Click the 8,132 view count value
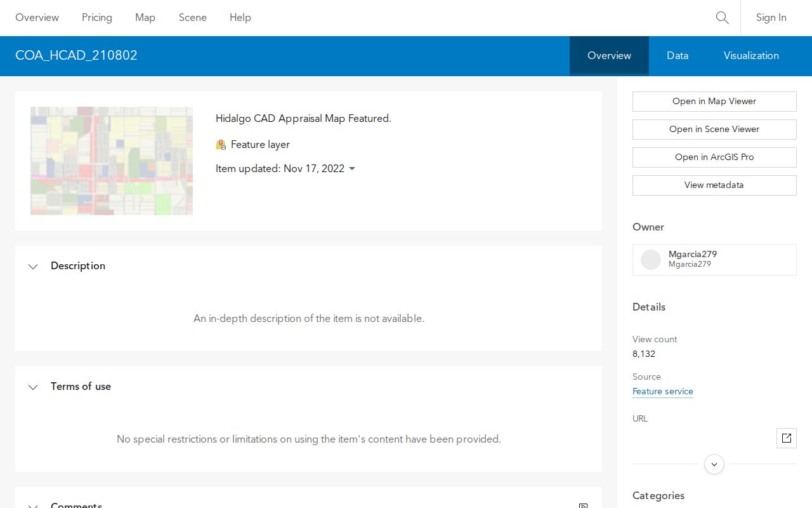The height and width of the screenshot is (508, 812). [644, 354]
